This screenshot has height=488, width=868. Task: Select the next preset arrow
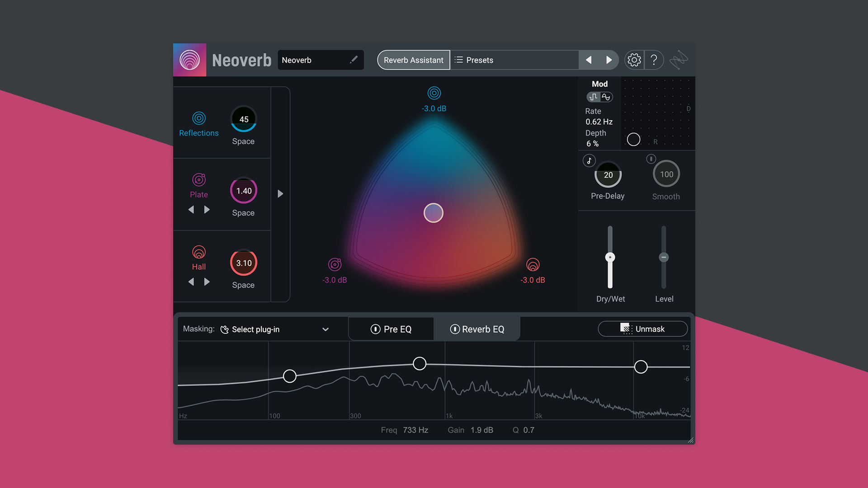(609, 60)
